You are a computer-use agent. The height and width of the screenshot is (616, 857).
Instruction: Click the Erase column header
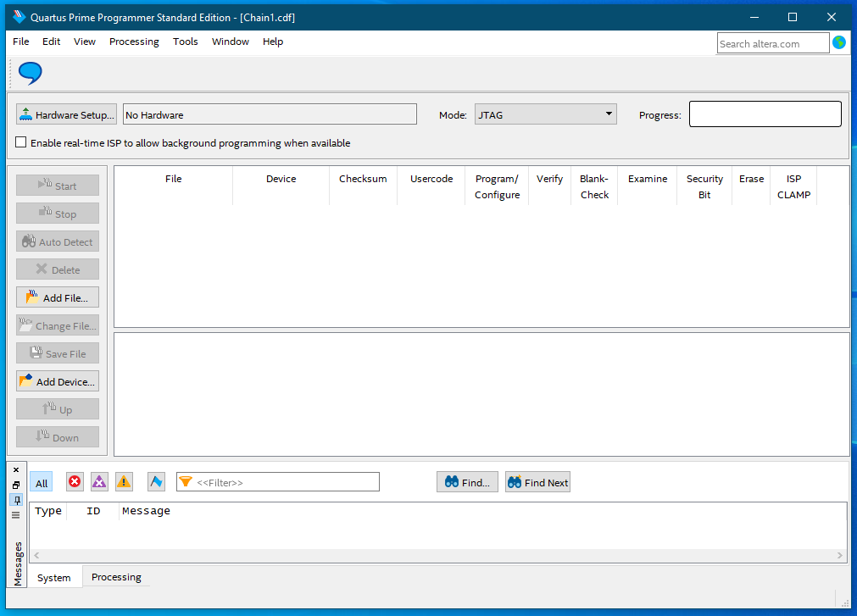(x=752, y=186)
